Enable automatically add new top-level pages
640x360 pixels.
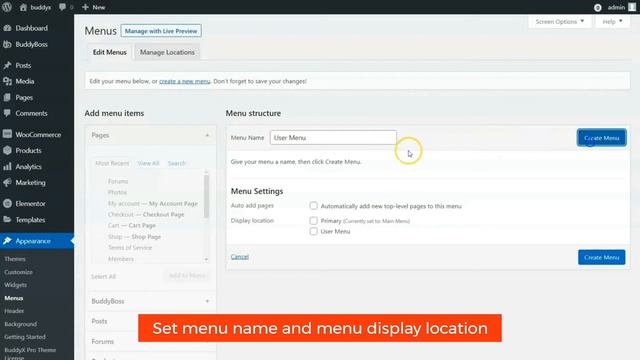click(x=313, y=206)
